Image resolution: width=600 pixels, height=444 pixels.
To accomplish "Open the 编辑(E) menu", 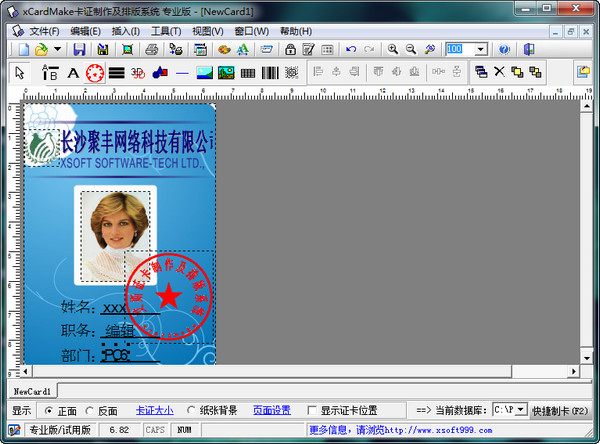I will [85, 31].
